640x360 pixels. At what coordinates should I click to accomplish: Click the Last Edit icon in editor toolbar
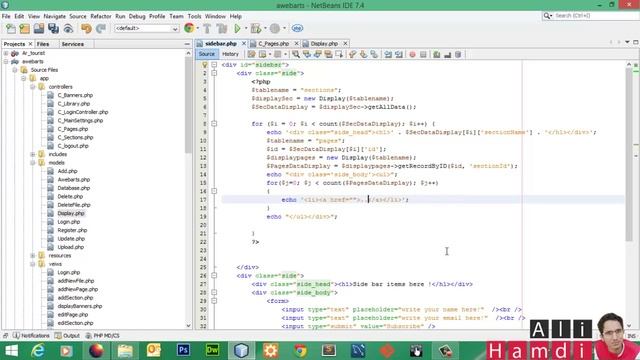point(251,54)
